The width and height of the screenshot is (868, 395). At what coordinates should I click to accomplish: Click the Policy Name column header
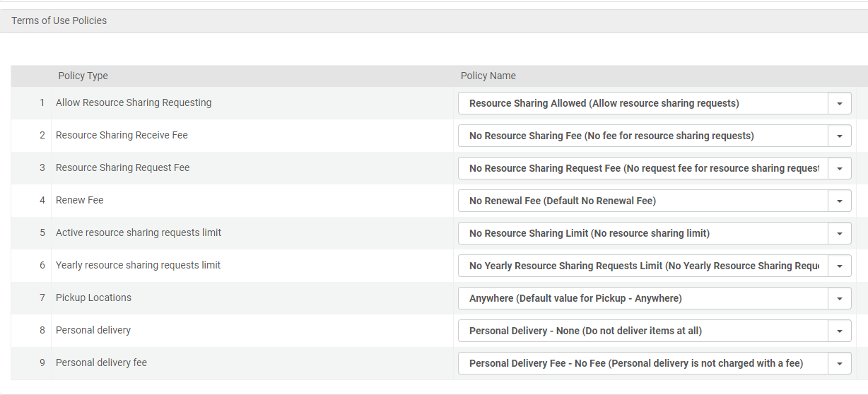pyautogui.click(x=488, y=76)
